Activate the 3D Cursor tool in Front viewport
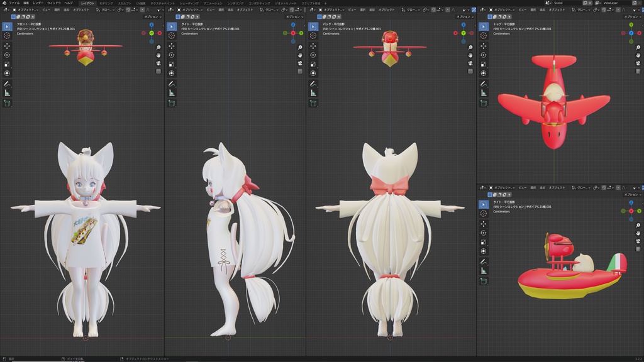644x362 pixels. [7, 36]
